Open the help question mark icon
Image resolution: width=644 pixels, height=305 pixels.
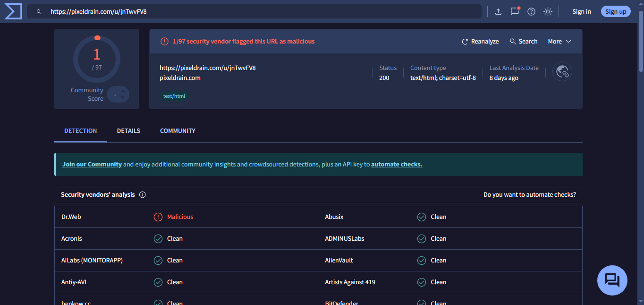531,11
